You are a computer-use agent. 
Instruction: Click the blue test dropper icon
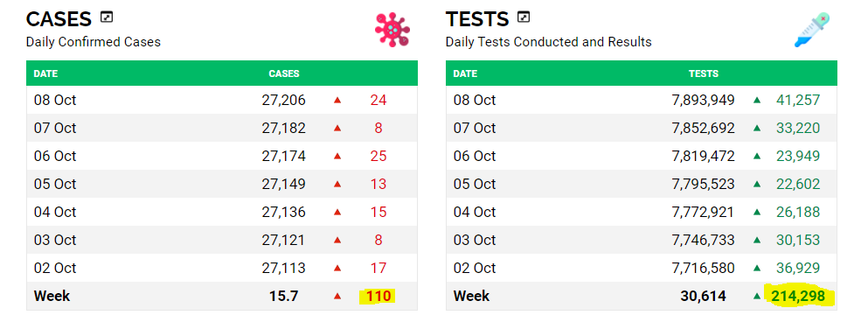(812, 30)
